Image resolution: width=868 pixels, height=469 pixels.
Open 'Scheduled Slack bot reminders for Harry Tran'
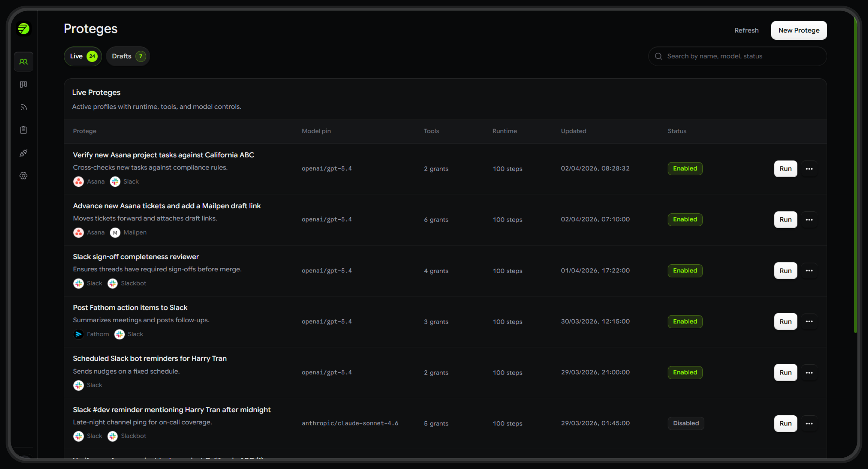150,358
